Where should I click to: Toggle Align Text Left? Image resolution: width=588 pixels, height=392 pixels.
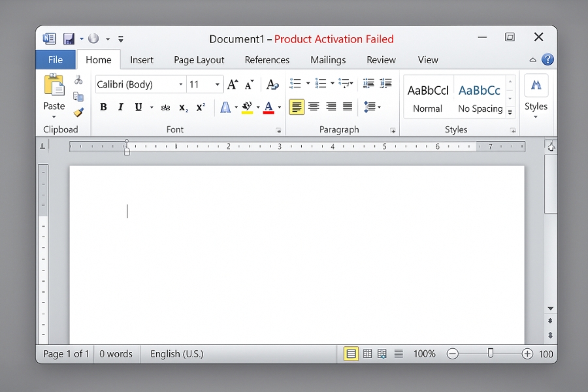click(x=296, y=107)
